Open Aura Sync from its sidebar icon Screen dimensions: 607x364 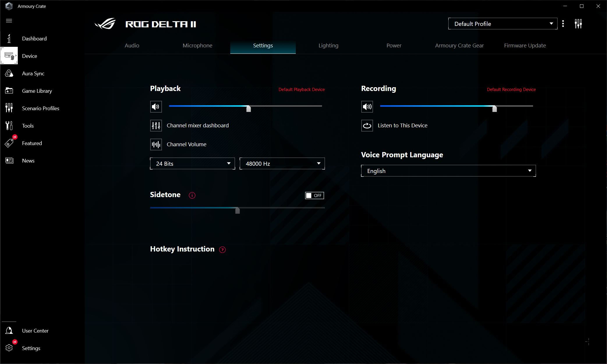[x=9, y=73]
